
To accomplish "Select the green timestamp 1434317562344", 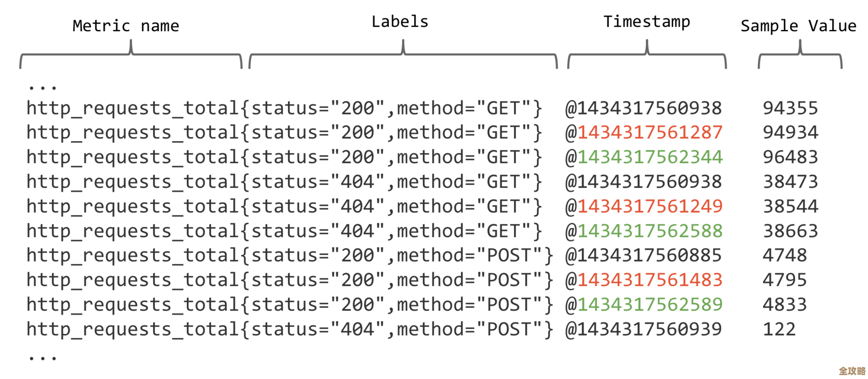I will (650, 157).
